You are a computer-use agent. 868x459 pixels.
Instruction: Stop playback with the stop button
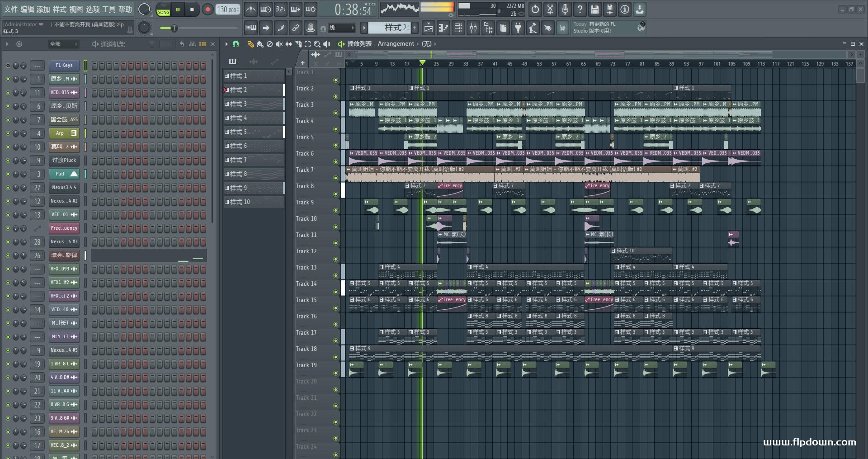coord(192,9)
